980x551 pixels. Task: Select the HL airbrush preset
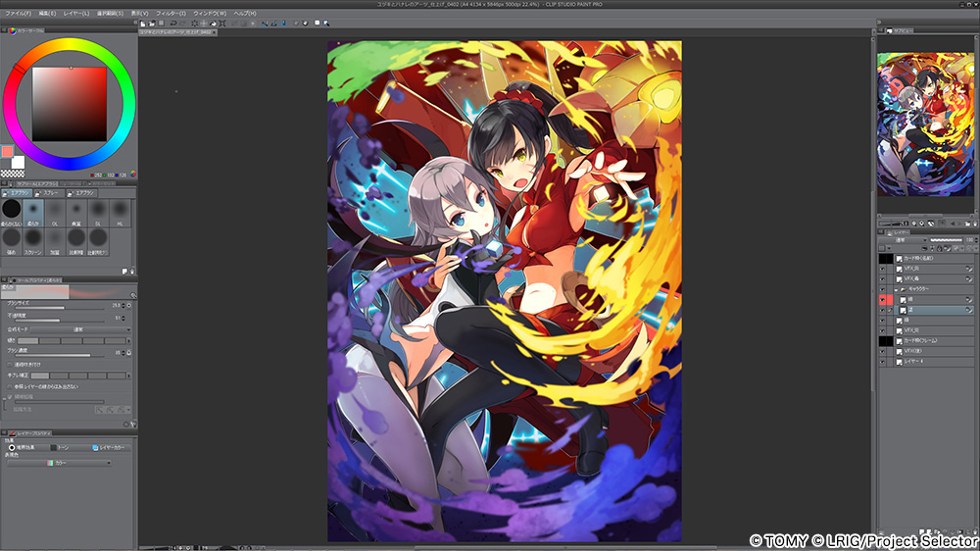tap(120, 214)
